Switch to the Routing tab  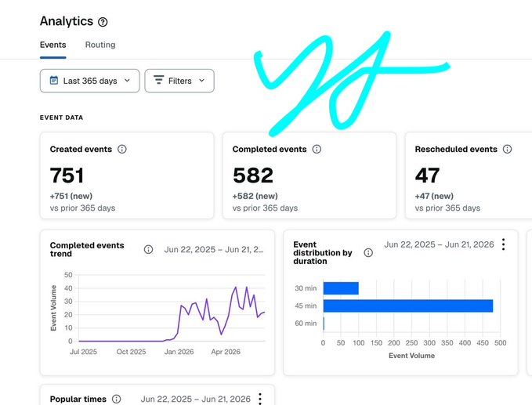point(100,45)
